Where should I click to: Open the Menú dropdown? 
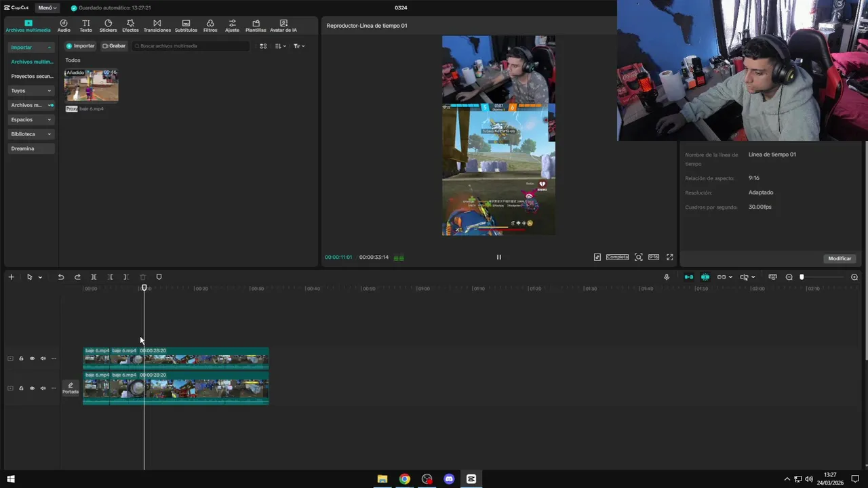[47, 7]
